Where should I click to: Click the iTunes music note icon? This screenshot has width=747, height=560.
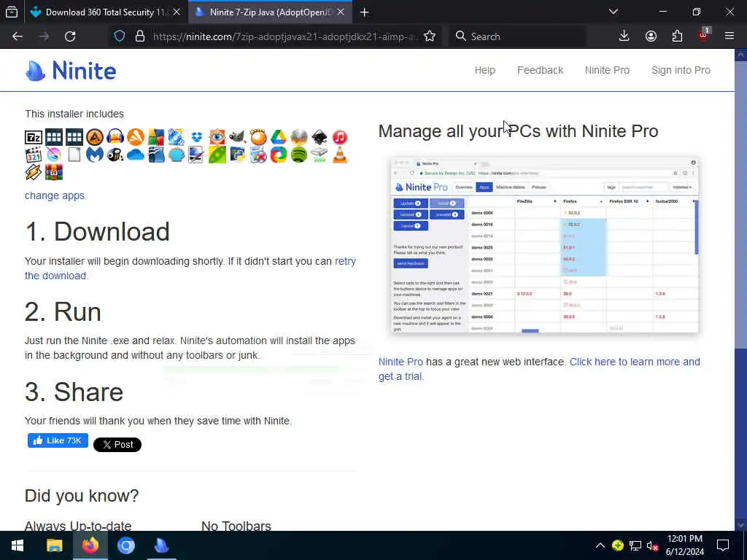tap(340, 138)
